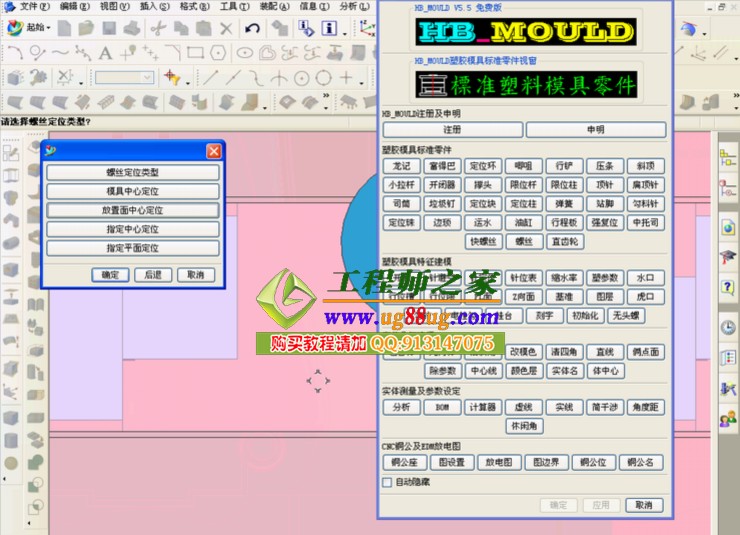The image size is (740, 535).
Task: Click the internet browser globe sidebar icon
Action: (x=728, y=228)
